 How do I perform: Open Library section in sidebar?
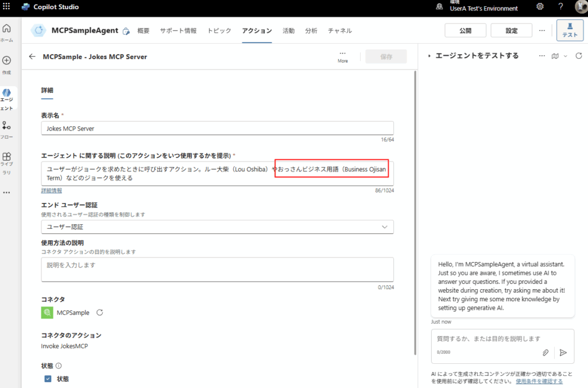coord(7,163)
